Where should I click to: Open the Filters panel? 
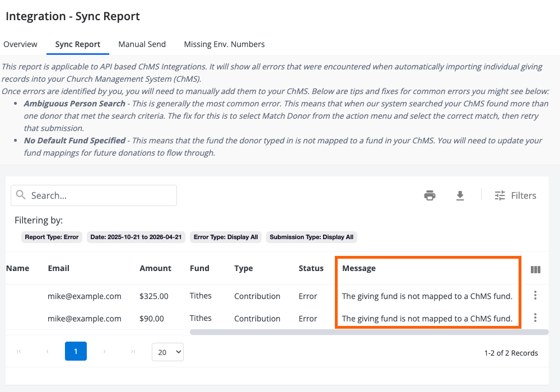515,195
